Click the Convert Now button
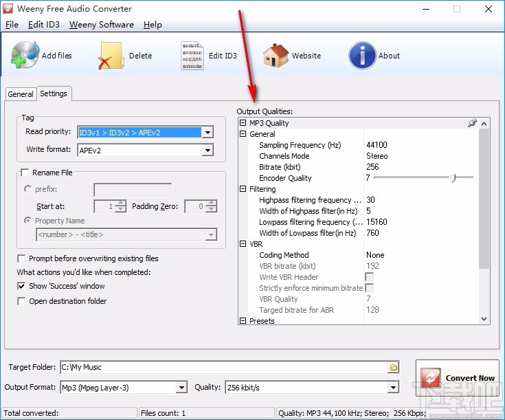This screenshot has height=420, width=505. pos(458,378)
